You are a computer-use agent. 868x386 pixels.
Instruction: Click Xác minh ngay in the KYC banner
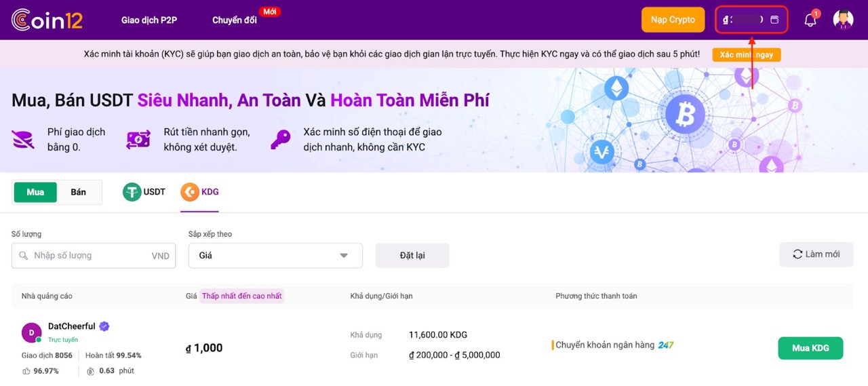tap(746, 55)
